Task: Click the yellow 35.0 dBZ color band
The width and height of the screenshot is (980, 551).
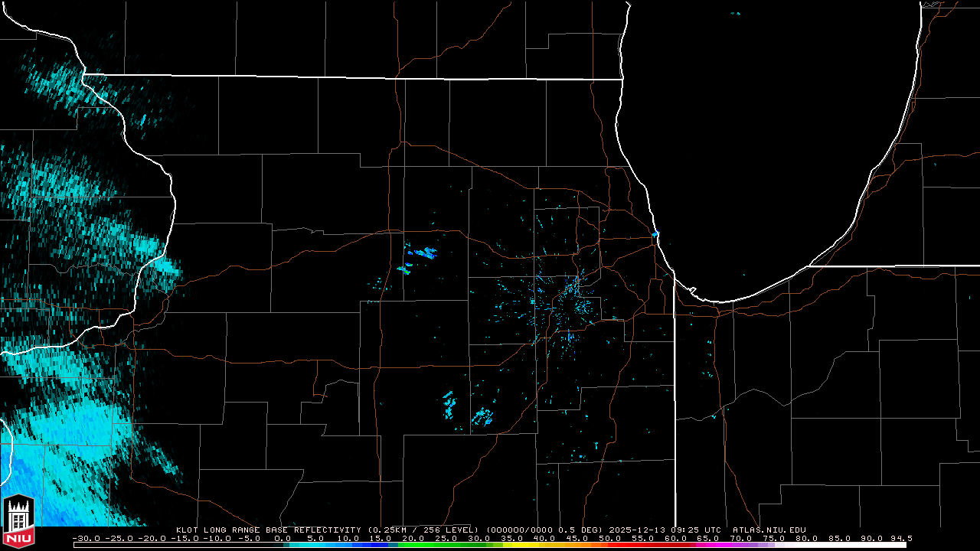Action: point(511,545)
